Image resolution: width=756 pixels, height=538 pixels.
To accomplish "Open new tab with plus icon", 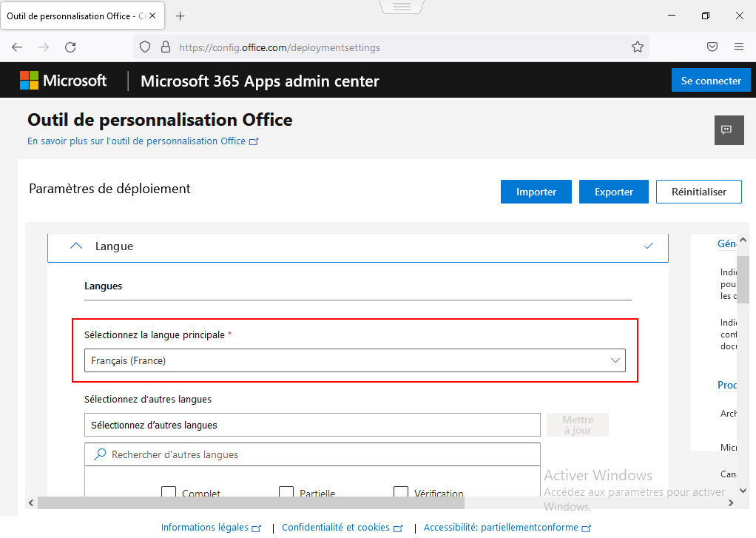I will pyautogui.click(x=180, y=16).
